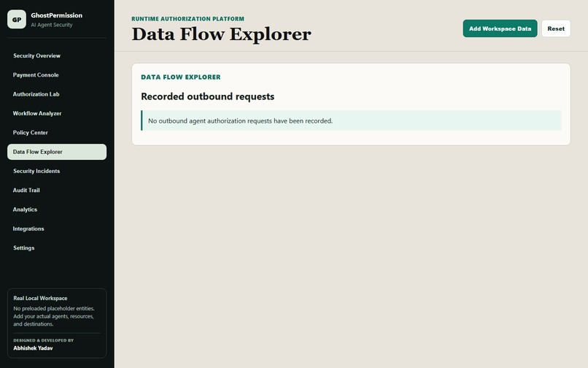Click Recorded outbound requests heading
The width and height of the screenshot is (588, 368).
point(207,96)
